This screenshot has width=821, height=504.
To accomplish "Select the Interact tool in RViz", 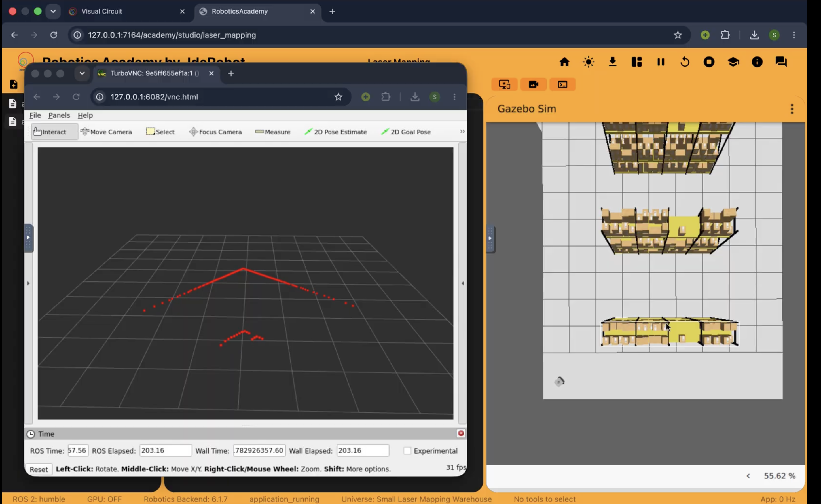I will pos(55,132).
